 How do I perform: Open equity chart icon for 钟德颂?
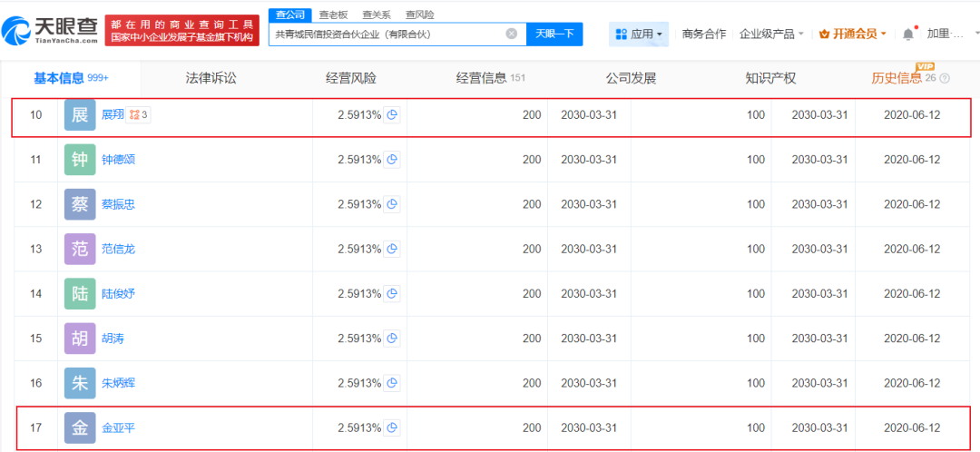[392, 160]
